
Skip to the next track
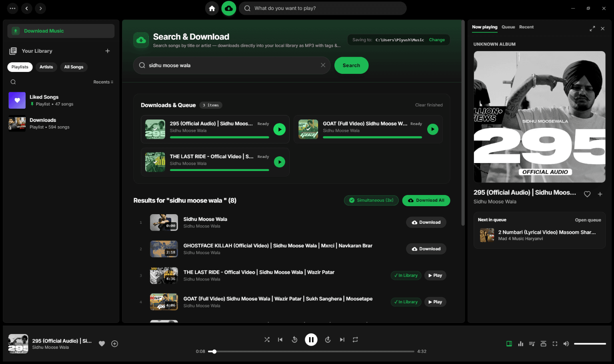click(342, 340)
